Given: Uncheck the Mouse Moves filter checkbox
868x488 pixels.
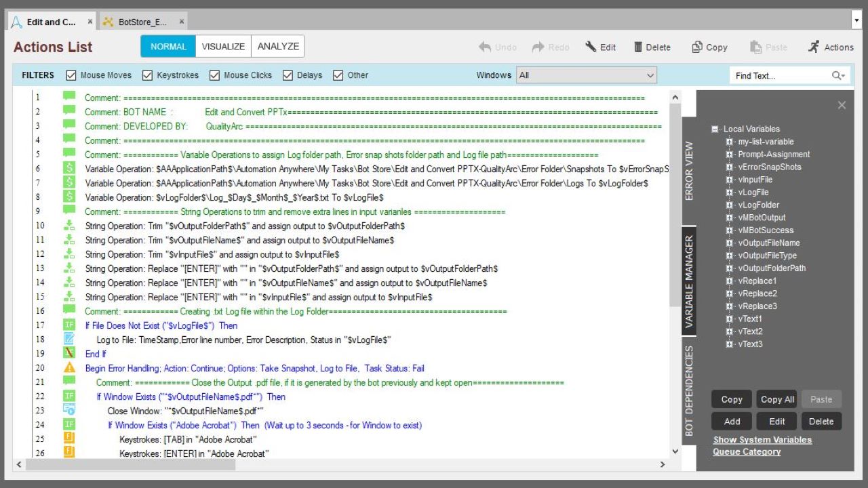Looking at the screenshot, I should [x=71, y=75].
